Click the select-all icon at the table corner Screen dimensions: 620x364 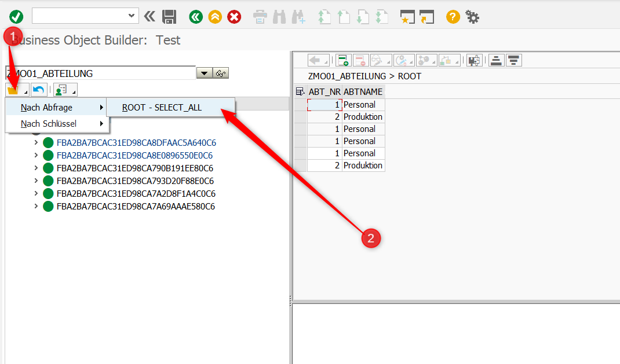point(300,91)
